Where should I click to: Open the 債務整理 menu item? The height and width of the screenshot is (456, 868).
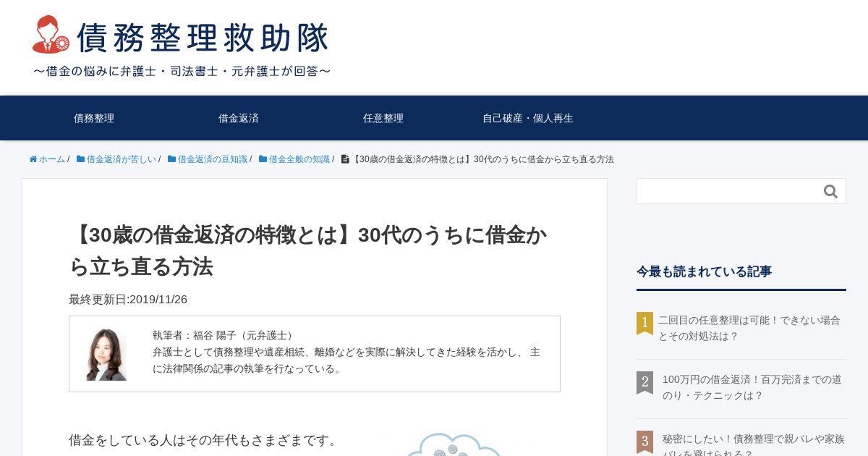[94, 118]
